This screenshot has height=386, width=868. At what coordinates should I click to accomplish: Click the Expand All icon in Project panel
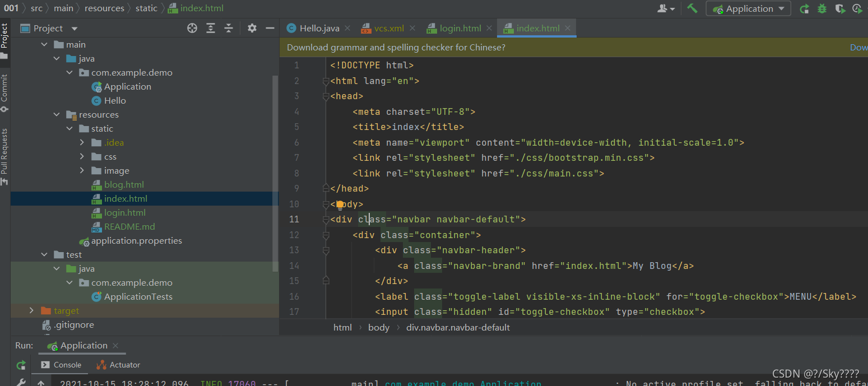(x=211, y=28)
